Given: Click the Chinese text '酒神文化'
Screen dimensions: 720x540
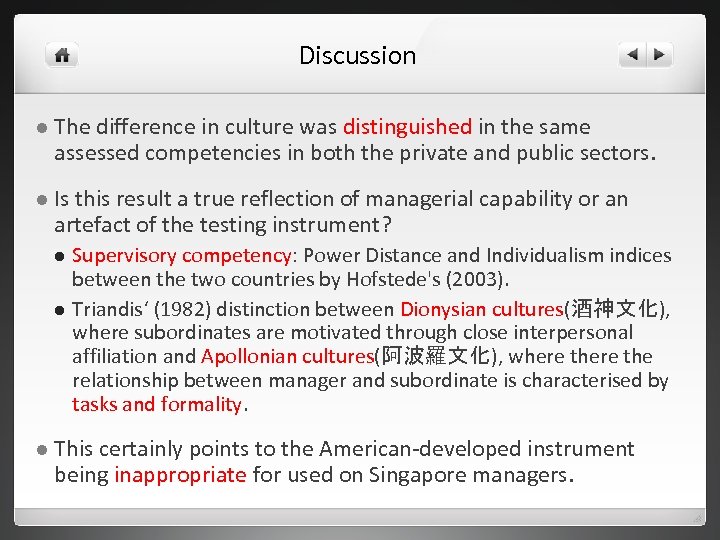Looking at the screenshot, I should click(x=615, y=309).
